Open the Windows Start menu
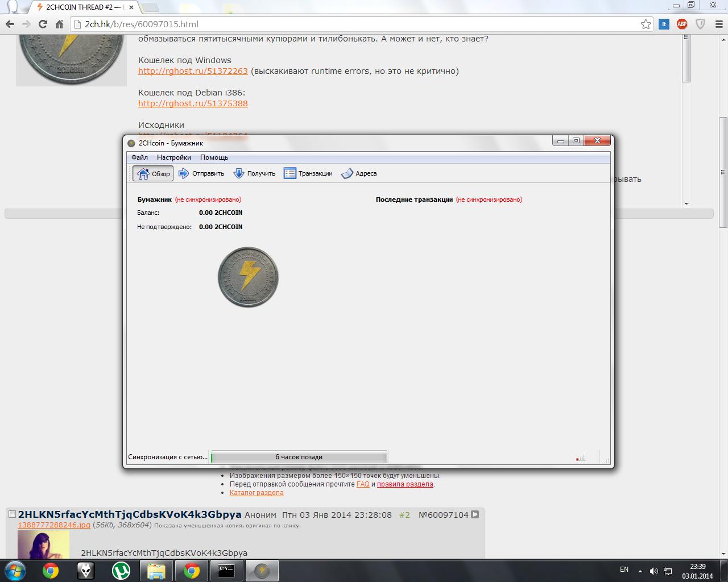The image size is (728, 582). (15, 570)
